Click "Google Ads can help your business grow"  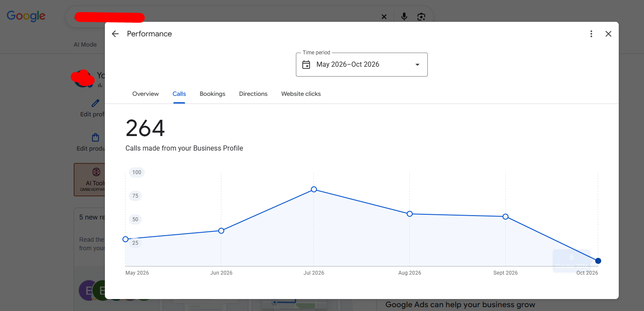460,305
